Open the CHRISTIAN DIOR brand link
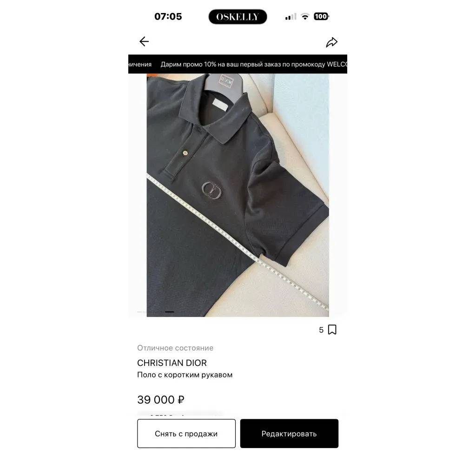 (x=172, y=363)
